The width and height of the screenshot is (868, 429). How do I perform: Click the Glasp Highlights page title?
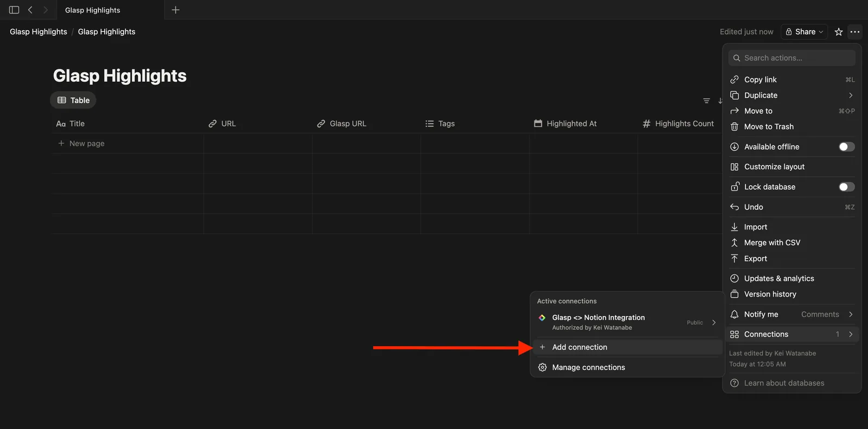tap(120, 76)
